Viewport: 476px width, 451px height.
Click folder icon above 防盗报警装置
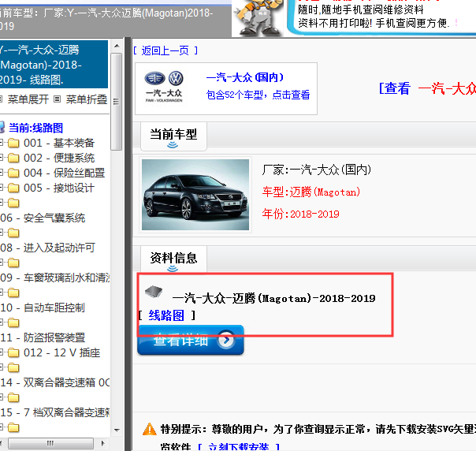pyautogui.click(x=13, y=322)
